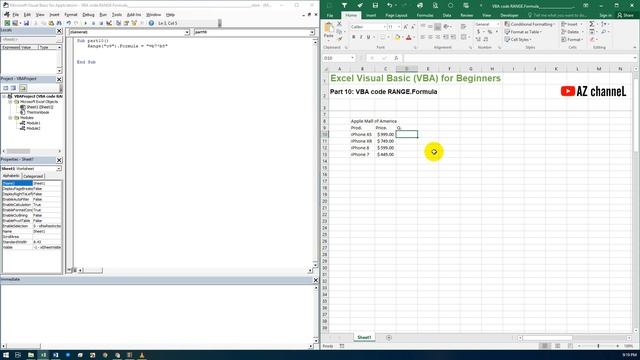The width and height of the screenshot is (640, 360).
Task: Open Format as Table in Excel ribbon
Action: pyautogui.click(x=523, y=32)
